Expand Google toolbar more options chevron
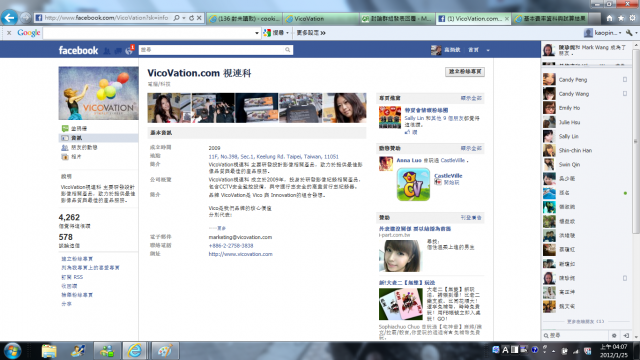 [323, 33]
